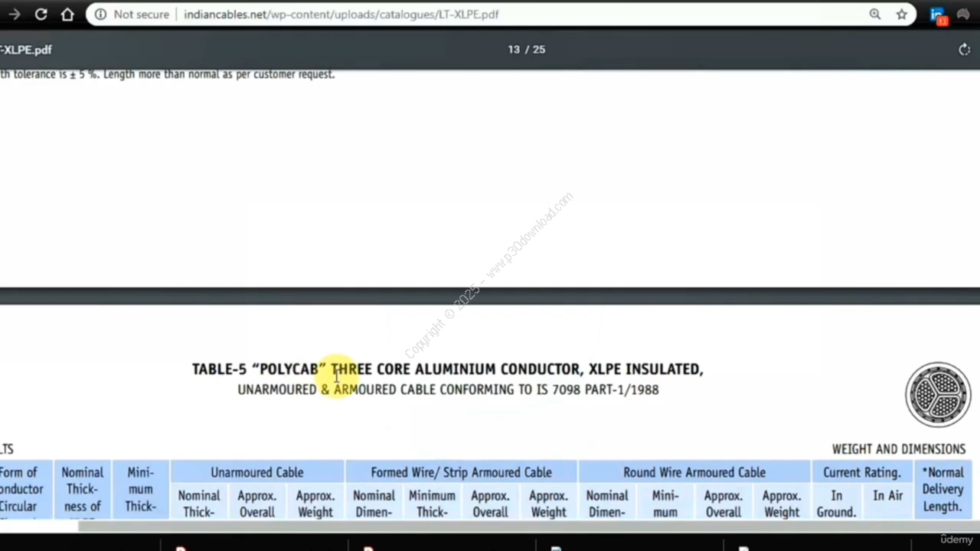Click the three-core cable cross-section image

[x=938, y=394]
